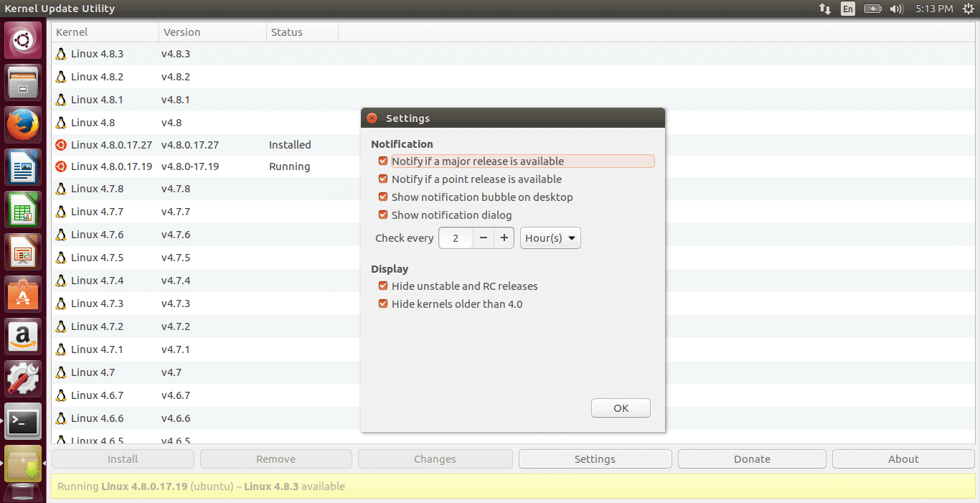Open the Amazon launcher icon
This screenshot has width=980, height=503.
point(24,337)
